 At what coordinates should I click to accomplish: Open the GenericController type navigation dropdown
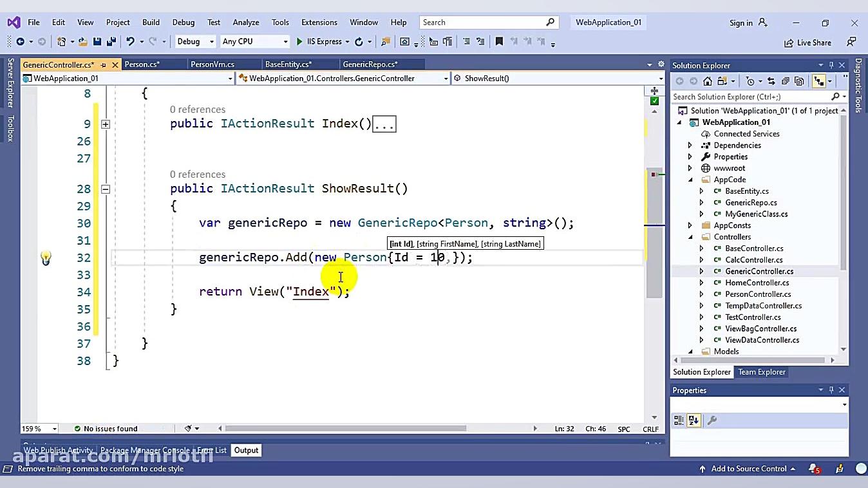click(343, 79)
